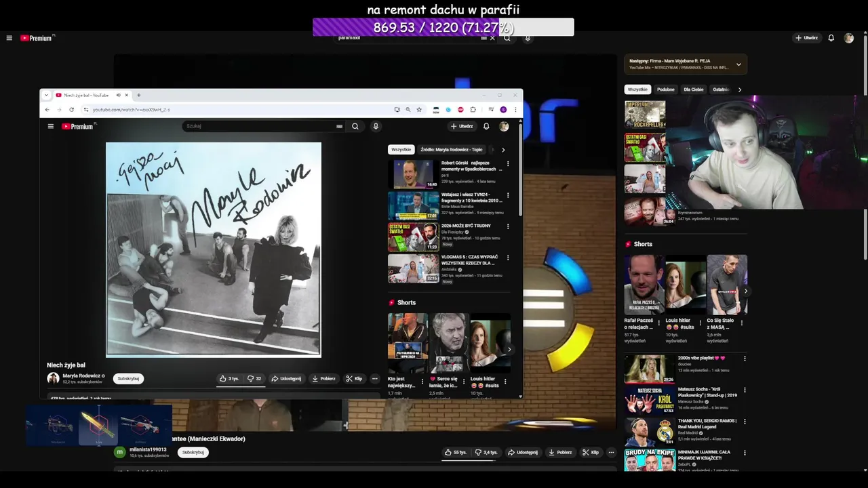Screen dimensions: 868x488
Task: Click the outer window's voice search microphone
Action: click(x=528, y=38)
